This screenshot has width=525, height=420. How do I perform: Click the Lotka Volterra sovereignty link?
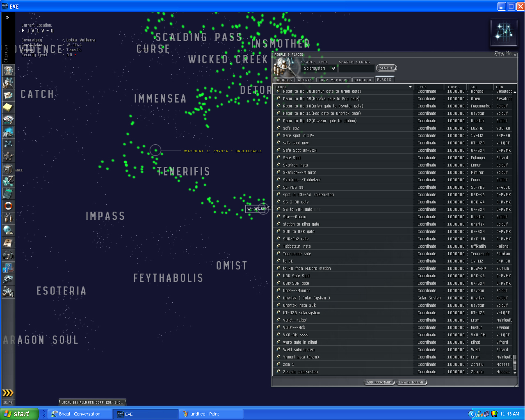pos(81,40)
